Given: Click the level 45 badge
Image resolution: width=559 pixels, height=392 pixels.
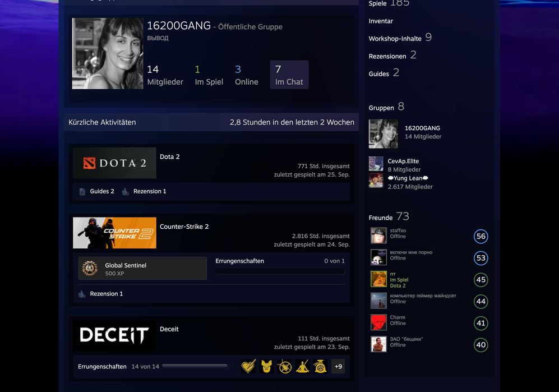Looking at the screenshot, I should pos(481,280).
